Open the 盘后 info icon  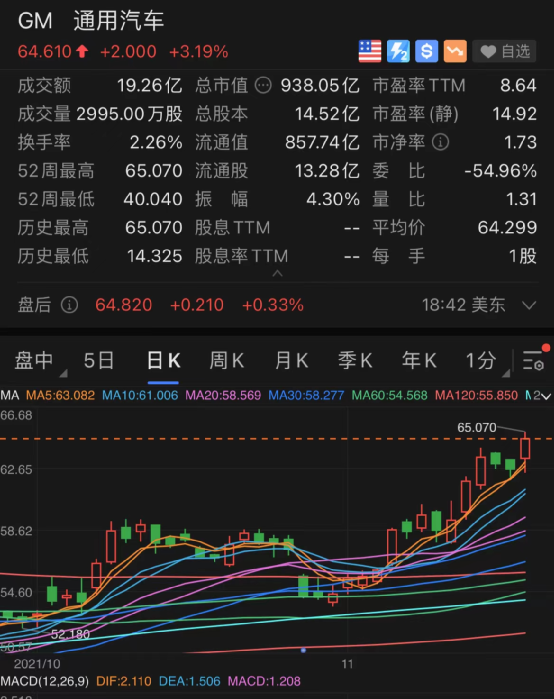pyautogui.click(x=70, y=305)
